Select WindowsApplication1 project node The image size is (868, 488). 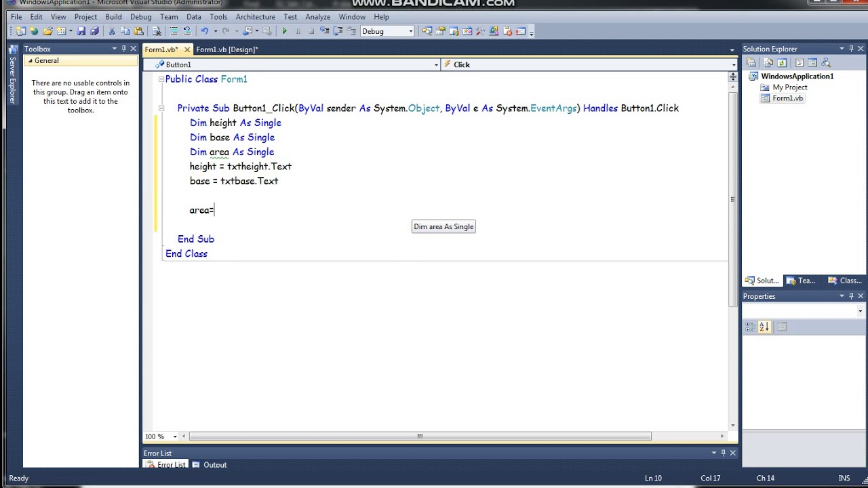tap(797, 77)
